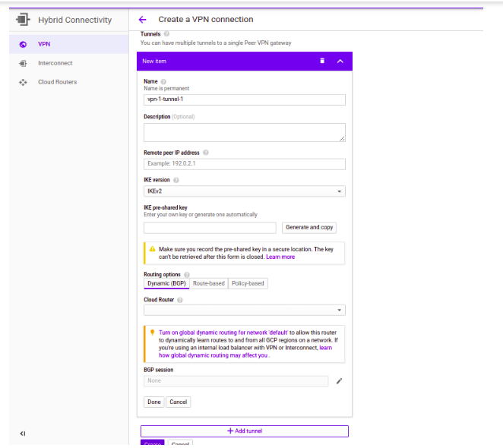Click the Add tunnel button
Image resolution: width=503 pixels, height=448 pixels.
pos(244,431)
